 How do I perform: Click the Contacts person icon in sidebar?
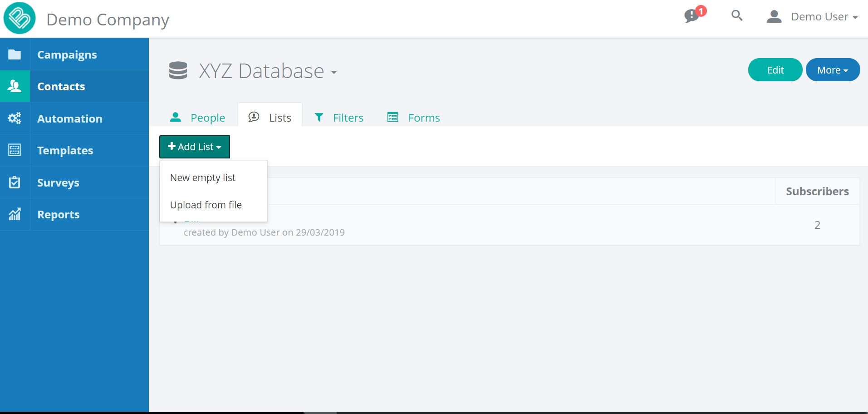[15, 86]
